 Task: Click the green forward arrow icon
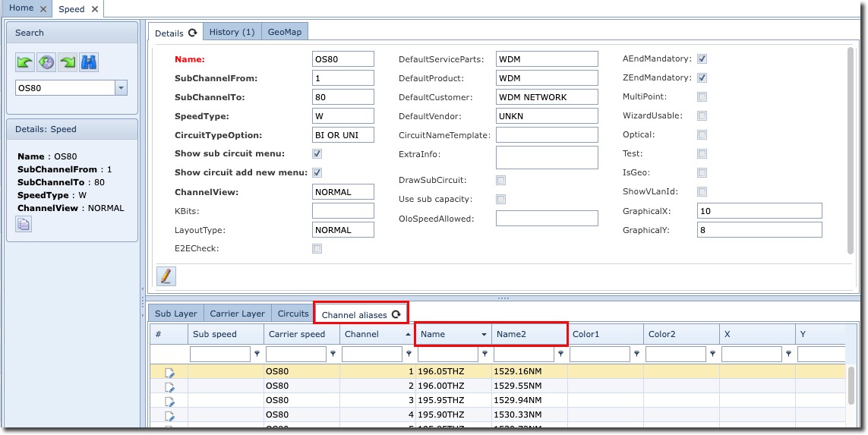(68, 62)
